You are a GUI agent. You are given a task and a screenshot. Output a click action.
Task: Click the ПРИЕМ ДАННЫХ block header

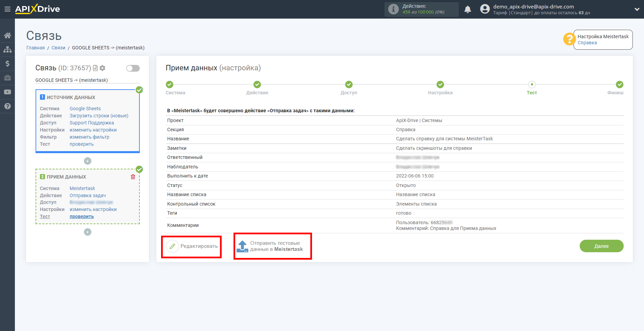pyautogui.click(x=66, y=177)
